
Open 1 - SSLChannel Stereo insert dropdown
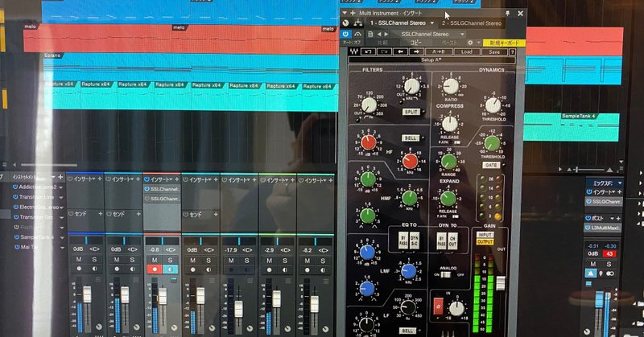pos(432,23)
